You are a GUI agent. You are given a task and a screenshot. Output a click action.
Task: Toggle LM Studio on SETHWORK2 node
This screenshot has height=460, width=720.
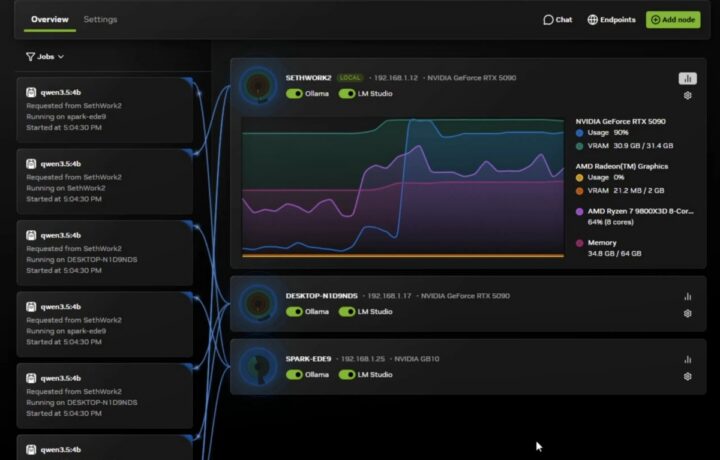(347, 94)
